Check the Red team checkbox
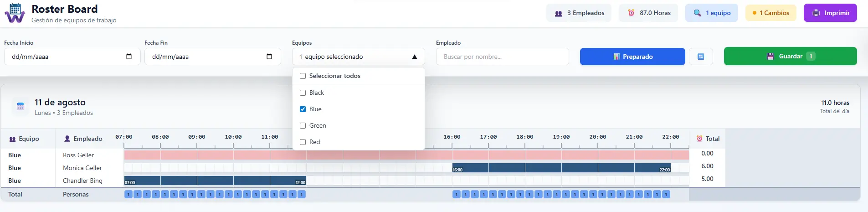Image resolution: width=868 pixels, height=212 pixels. click(303, 142)
